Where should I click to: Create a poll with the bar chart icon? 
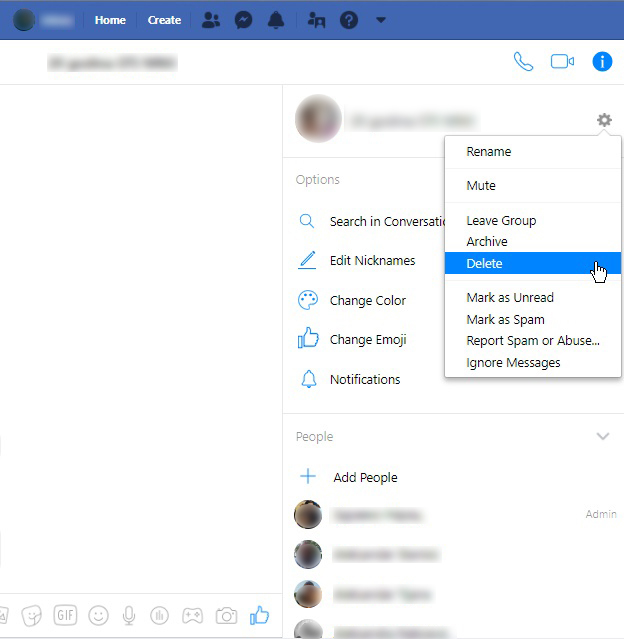pyautogui.click(x=159, y=615)
